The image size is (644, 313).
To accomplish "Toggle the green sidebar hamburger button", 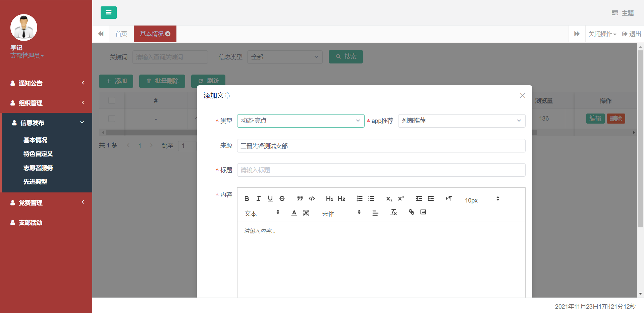I will point(108,12).
